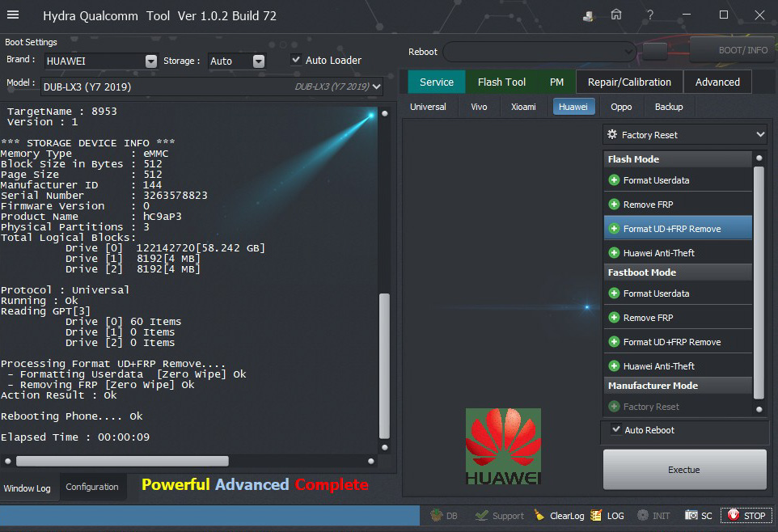The image size is (778, 532).
Task: Select Flash Mode Huawei Anti-Theft
Action: click(678, 253)
